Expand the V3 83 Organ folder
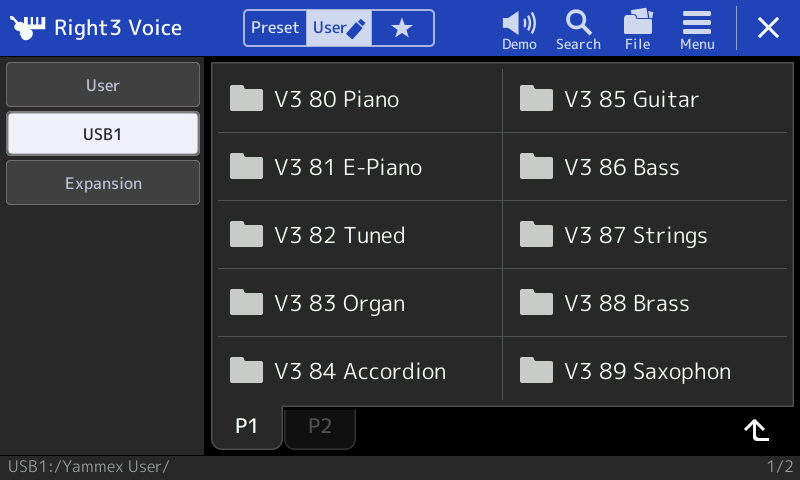The width and height of the screenshot is (800, 480). [360, 303]
